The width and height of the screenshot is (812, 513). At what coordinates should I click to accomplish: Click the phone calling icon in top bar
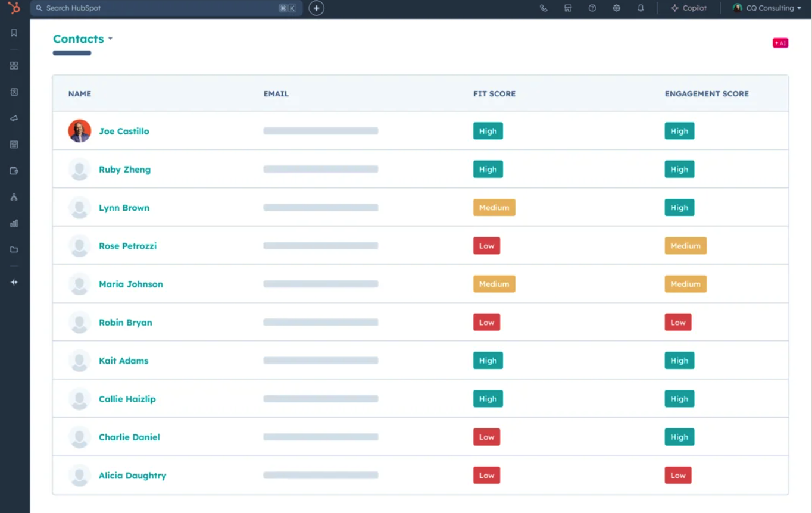coord(544,8)
